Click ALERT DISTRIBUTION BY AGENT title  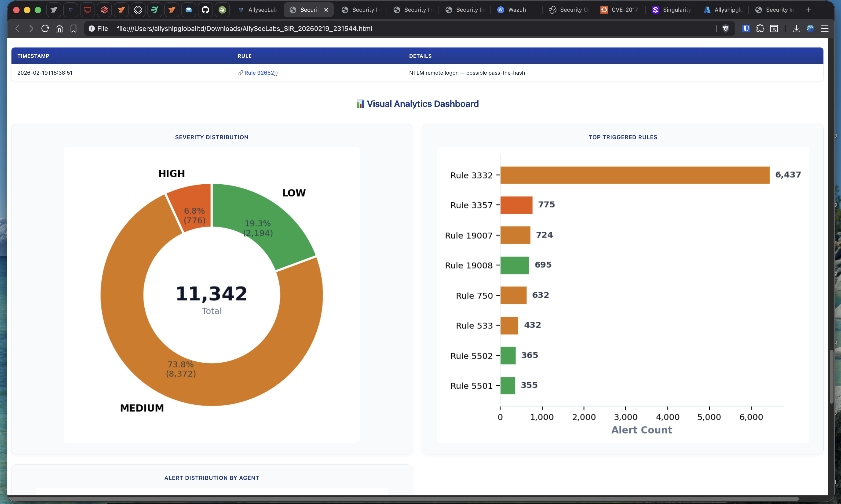coord(212,478)
